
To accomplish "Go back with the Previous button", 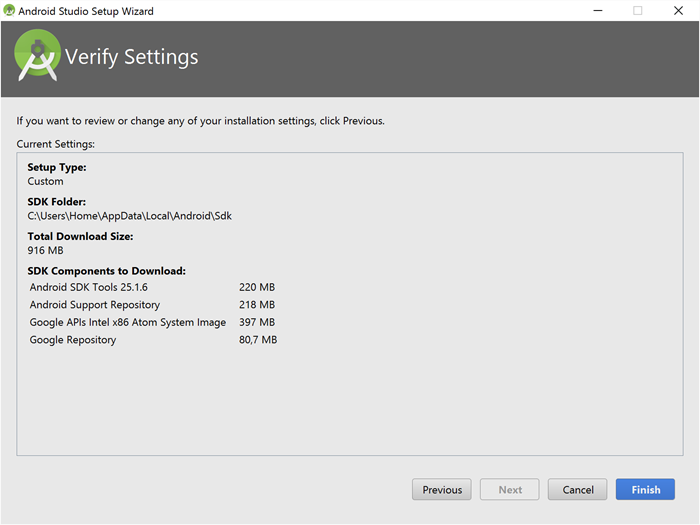I will coord(442,489).
